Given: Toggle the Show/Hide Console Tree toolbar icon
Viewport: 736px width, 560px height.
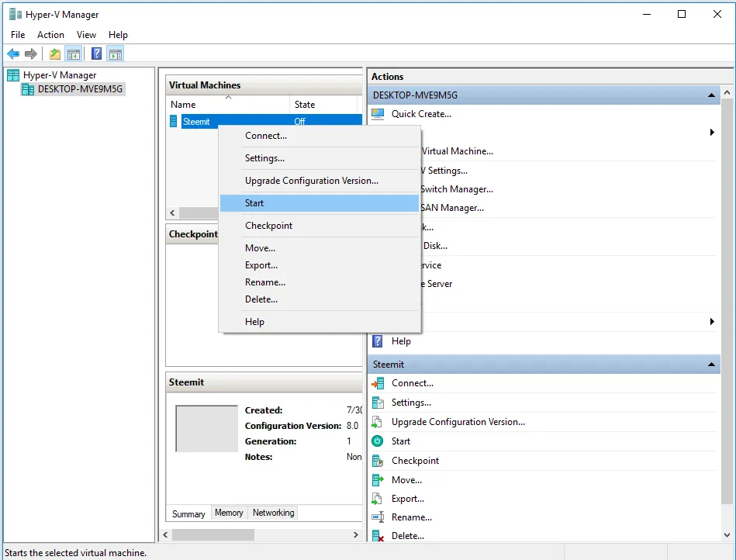Looking at the screenshot, I should (74, 54).
